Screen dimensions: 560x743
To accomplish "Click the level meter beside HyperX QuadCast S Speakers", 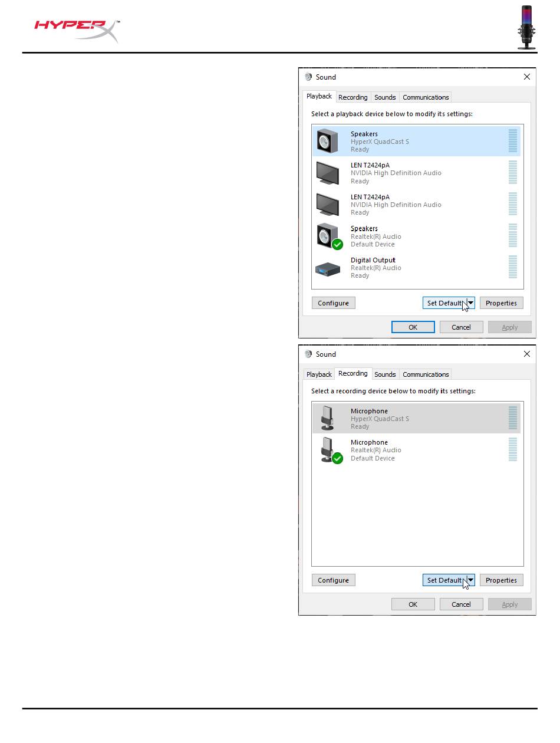I will click(513, 142).
